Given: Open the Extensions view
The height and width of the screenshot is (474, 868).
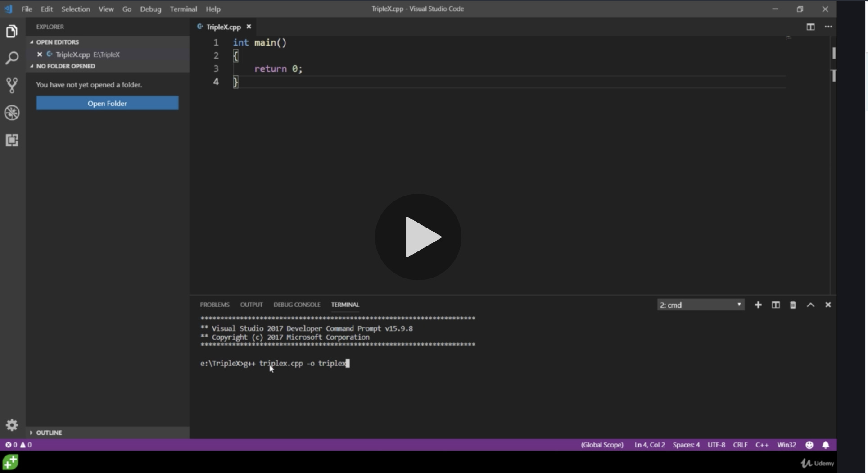Looking at the screenshot, I should [x=12, y=140].
